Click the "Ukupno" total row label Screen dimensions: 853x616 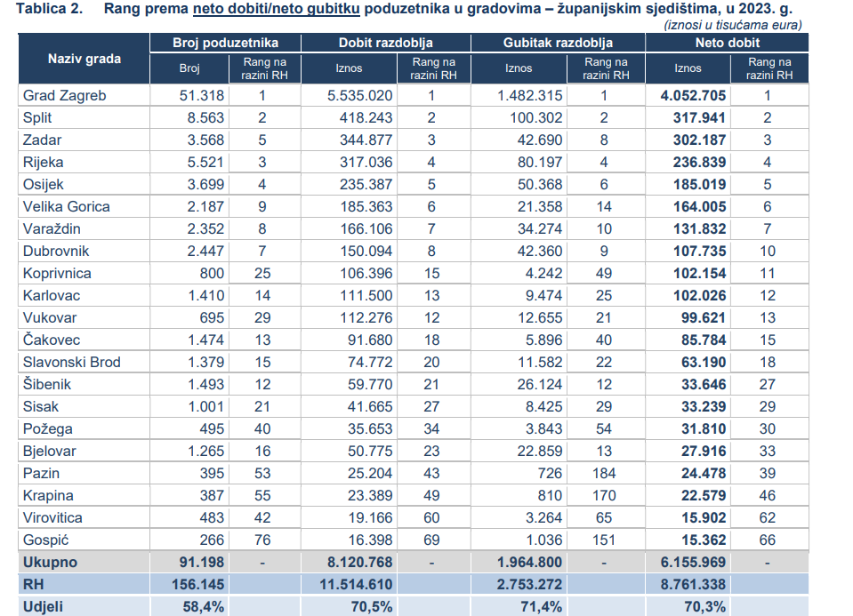pyautogui.click(x=50, y=563)
